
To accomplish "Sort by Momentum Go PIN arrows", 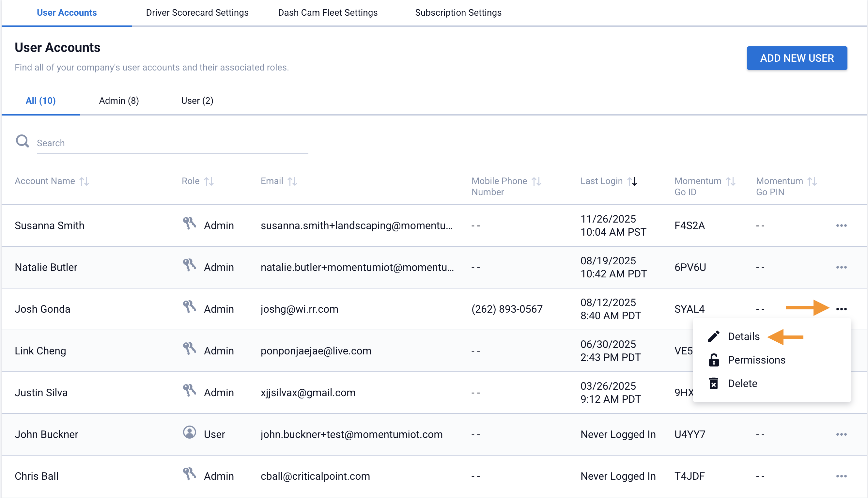I will pos(812,181).
